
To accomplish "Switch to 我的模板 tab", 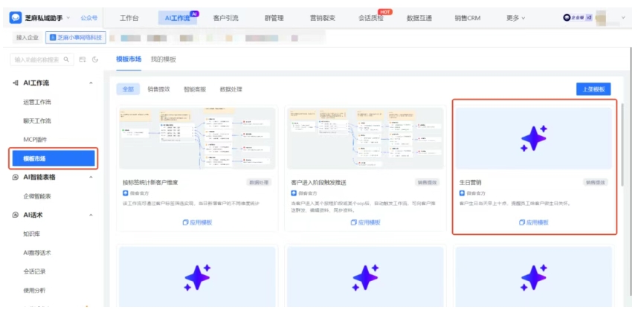I will 164,59.
